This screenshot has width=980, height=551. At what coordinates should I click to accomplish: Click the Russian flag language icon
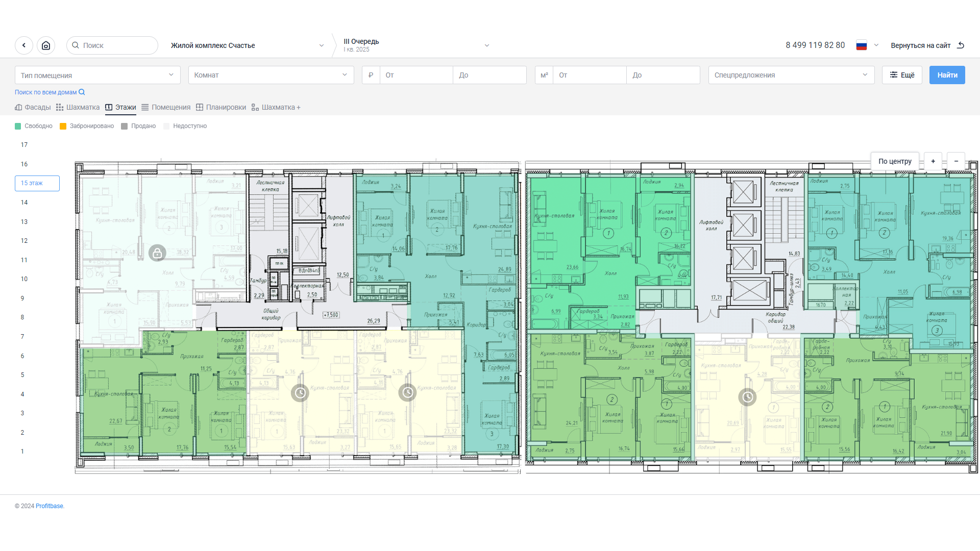tap(862, 45)
